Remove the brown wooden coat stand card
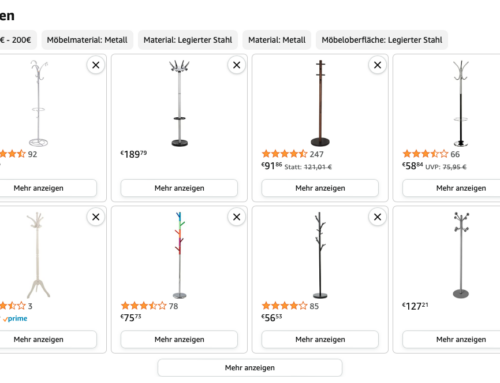 point(377,65)
